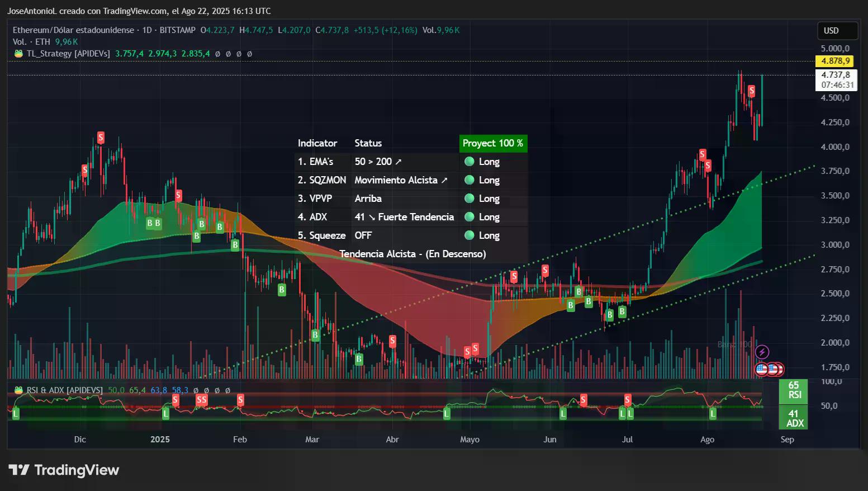Click the Dic label on time axis
Screen dimensions: 868x491
[80, 440]
